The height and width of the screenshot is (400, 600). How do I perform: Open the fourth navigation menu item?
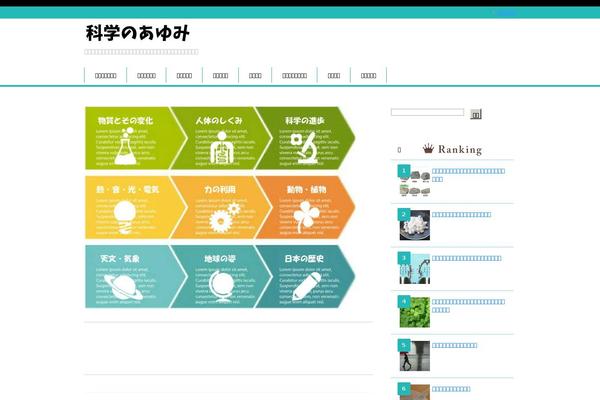pyautogui.click(x=220, y=75)
